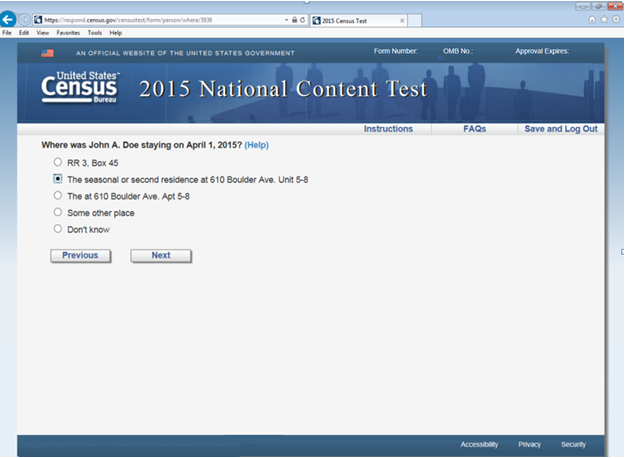Screen dimensions: 626x458
Task: Open the View menu
Action: [43, 33]
